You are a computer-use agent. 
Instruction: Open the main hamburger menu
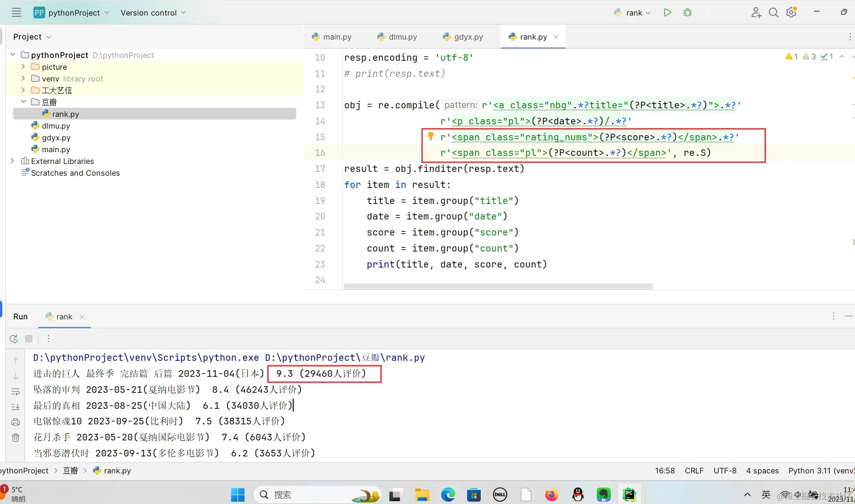click(16, 13)
